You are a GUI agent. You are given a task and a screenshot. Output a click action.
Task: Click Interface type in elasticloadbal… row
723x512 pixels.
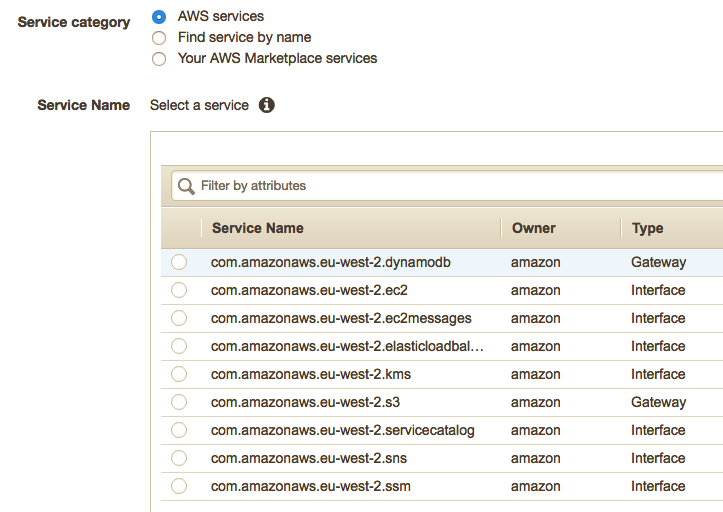click(x=658, y=346)
